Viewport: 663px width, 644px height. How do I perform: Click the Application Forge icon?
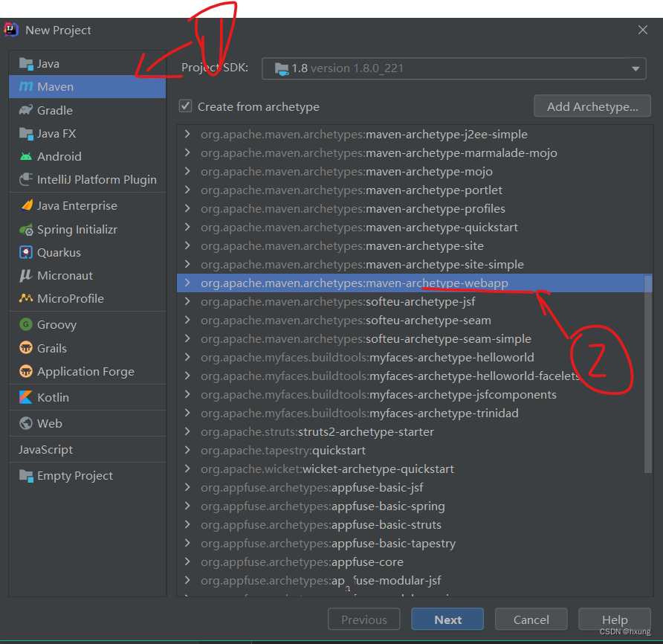pyautogui.click(x=26, y=371)
